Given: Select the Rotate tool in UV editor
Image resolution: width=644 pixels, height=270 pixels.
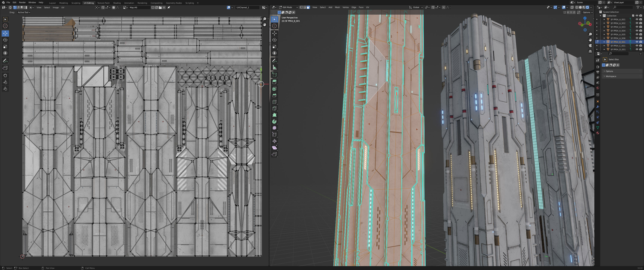Looking at the screenshot, I should [5, 40].
